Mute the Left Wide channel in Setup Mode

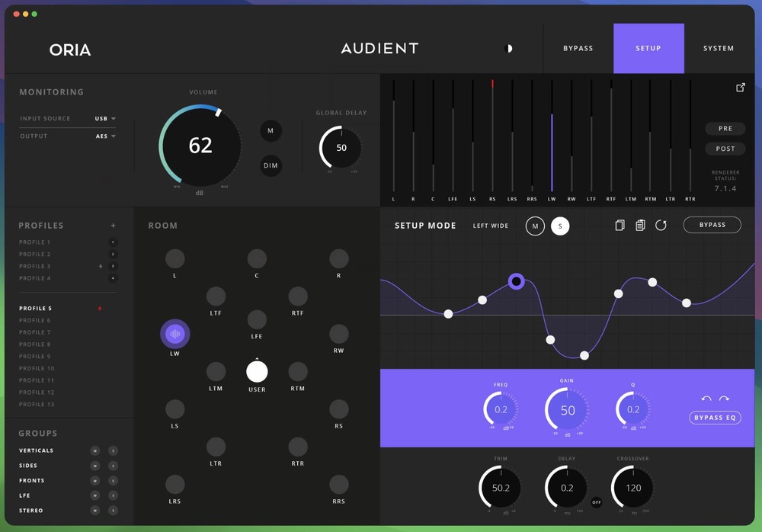(535, 226)
